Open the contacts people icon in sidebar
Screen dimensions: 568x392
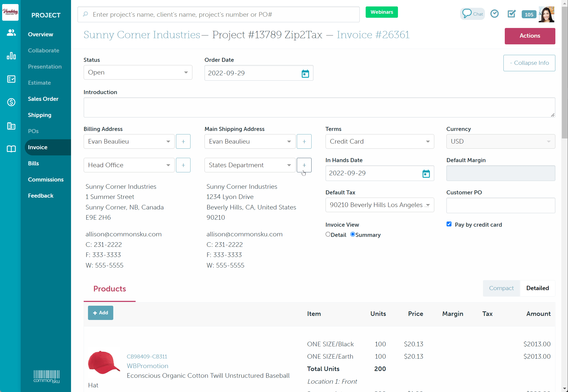click(x=11, y=33)
